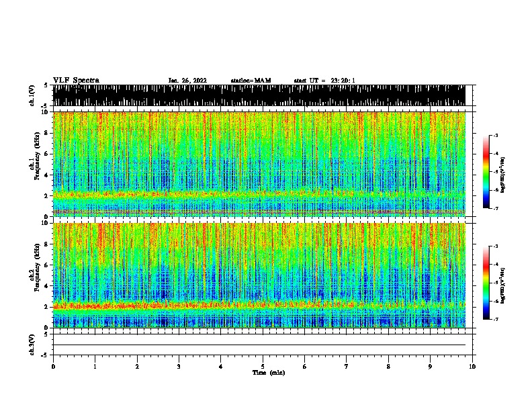Click the "-7" label on ch.2 colorbar
The width and height of the screenshot is (532, 411).
[496, 320]
